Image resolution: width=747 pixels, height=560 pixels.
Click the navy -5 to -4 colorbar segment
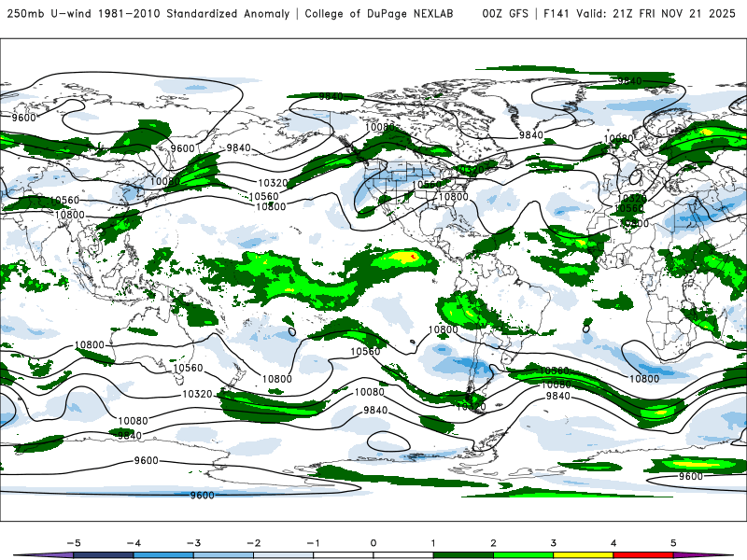click(x=104, y=555)
